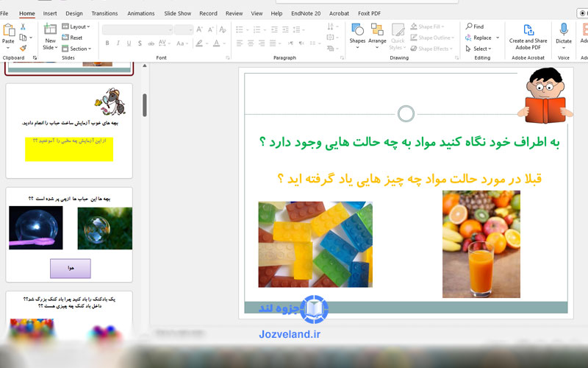Switch to the Slide Show tab

coord(177,13)
